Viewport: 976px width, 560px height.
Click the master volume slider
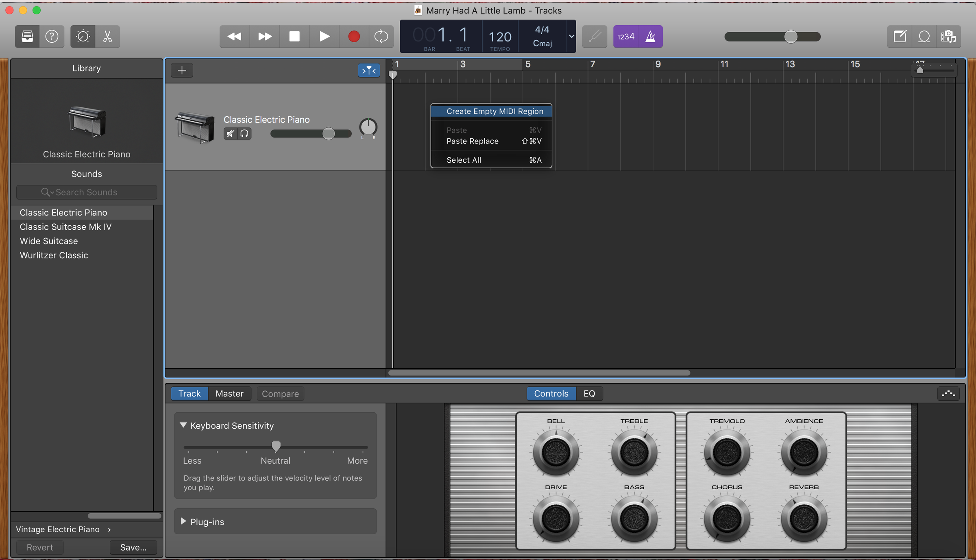click(x=772, y=37)
